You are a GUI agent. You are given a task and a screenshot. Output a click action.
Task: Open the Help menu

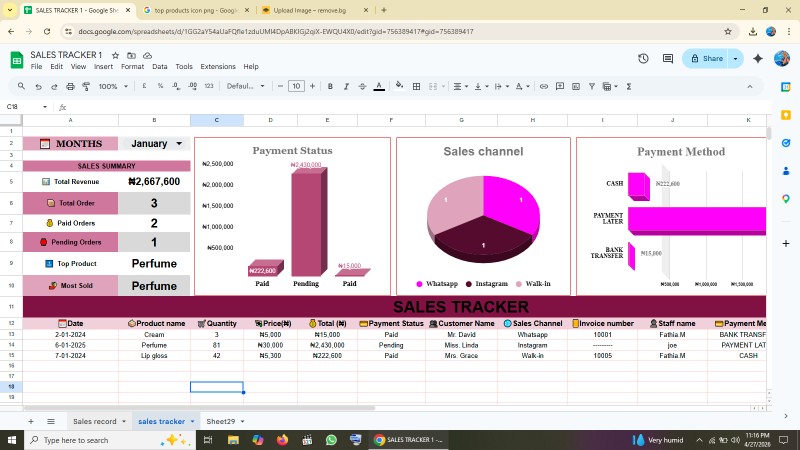[x=251, y=66]
